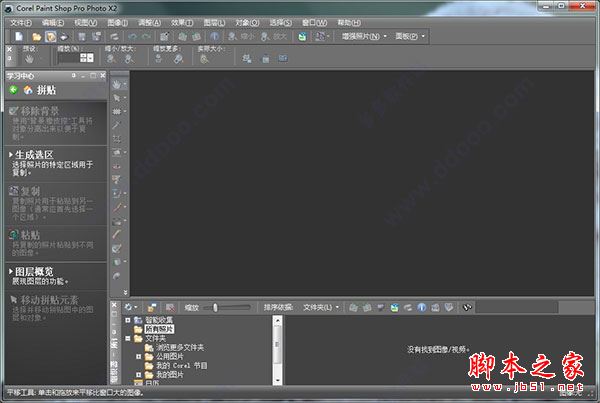Click the zoom-in magnifier under 缩小/放大

point(129,59)
